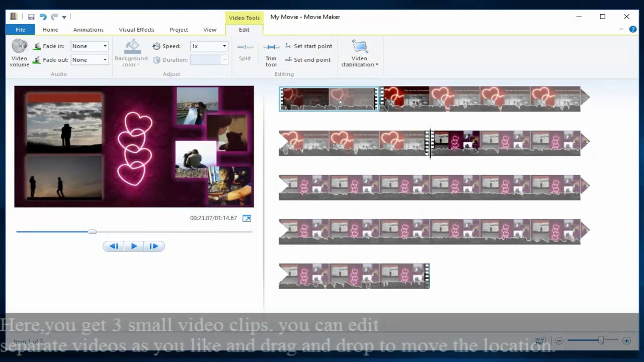Image resolution: width=644 pixels, height=362 pixels.
Task: Switch to the Visual Effects tab
Action: (x=136, y=30)
